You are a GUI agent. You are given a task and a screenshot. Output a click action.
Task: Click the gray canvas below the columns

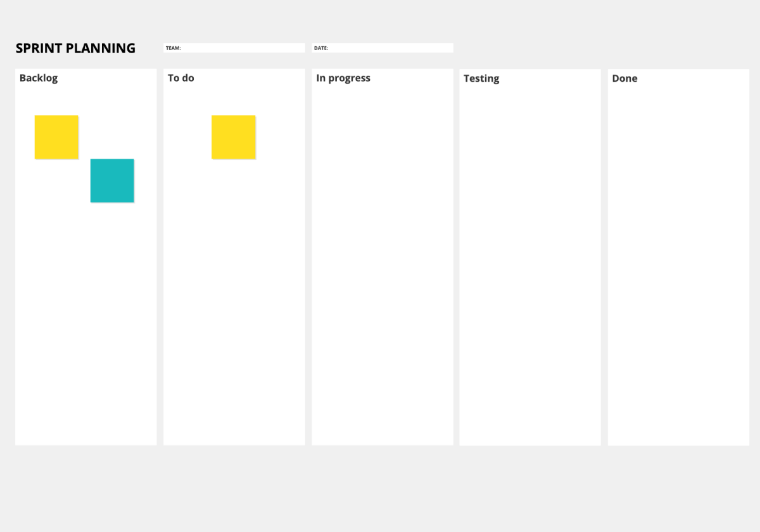point(380,488)
